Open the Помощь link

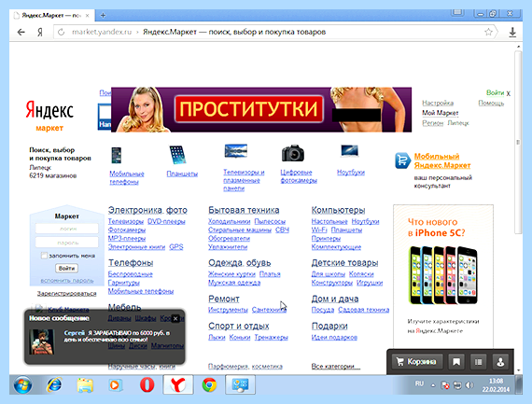pyautogui.click(x=491, y=103)
